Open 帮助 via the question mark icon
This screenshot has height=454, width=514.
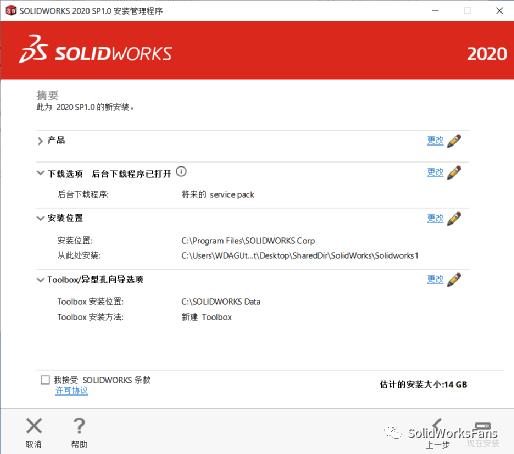[x=79, y=426]
